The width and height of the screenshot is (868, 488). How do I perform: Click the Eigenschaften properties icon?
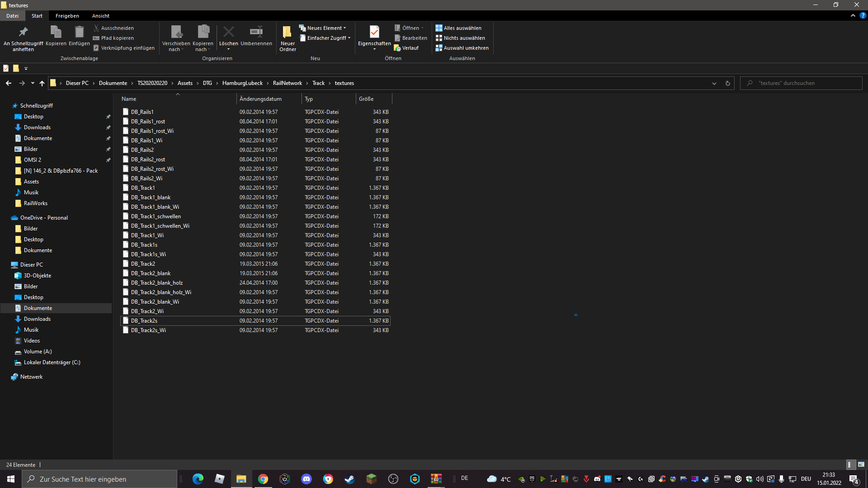coord(374,33)
